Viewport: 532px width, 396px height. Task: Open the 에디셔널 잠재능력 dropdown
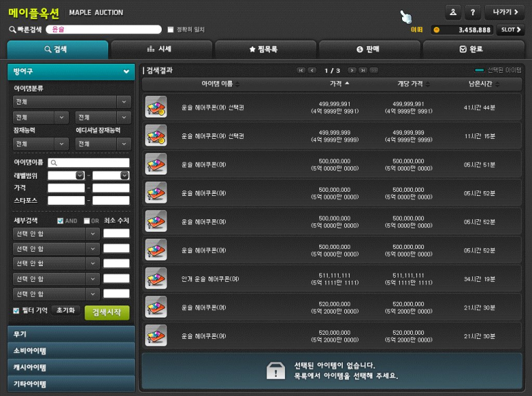point(103,144)
